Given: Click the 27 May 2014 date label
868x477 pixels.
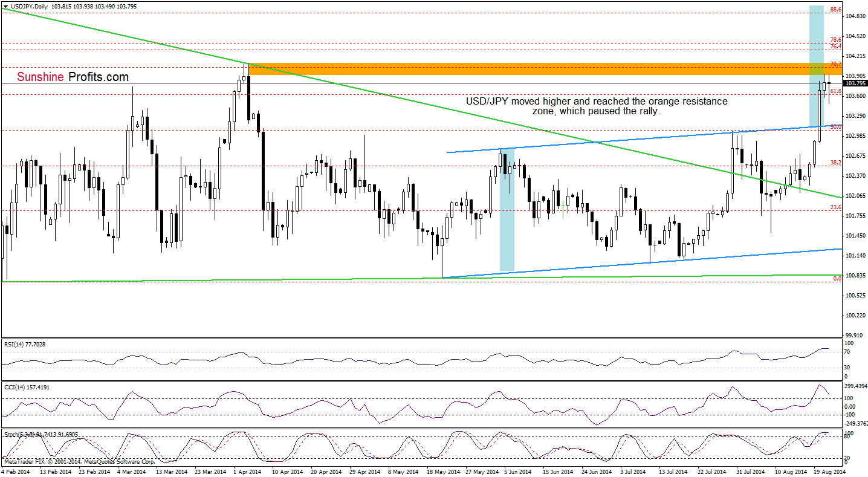Looking at the screenshot, I should pyautogui.click(x=482, y=472).
